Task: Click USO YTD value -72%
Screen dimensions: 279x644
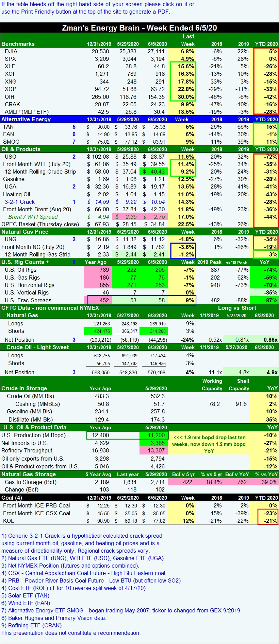Action: point(271,157)
